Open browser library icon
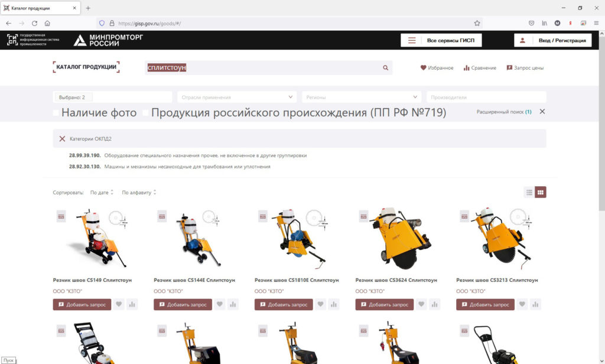 (x=544, y=23)
